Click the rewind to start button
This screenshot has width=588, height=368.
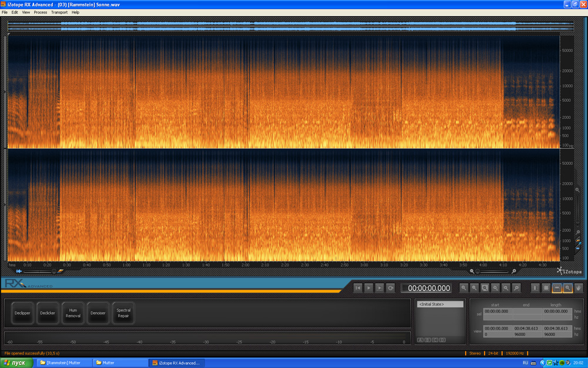click(x=358, y=288)
